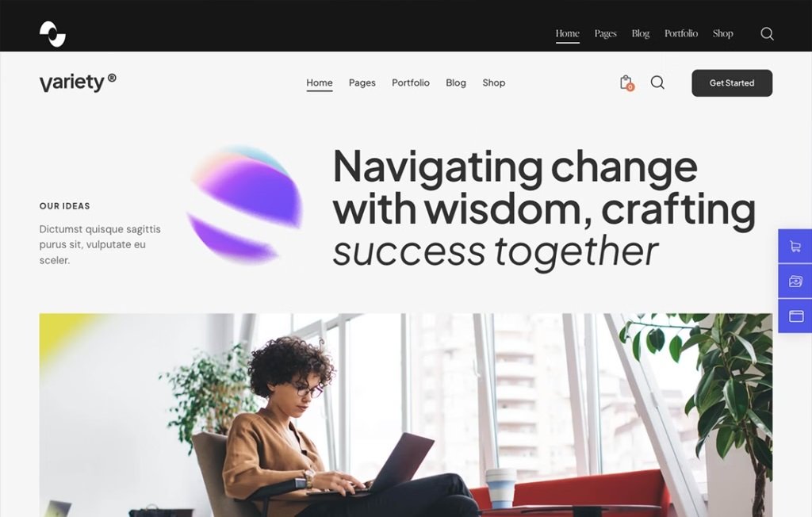Open Blog in the light navigation
Image resolution: width=812 pixels, height=517 pixels.
coord(456,83)
